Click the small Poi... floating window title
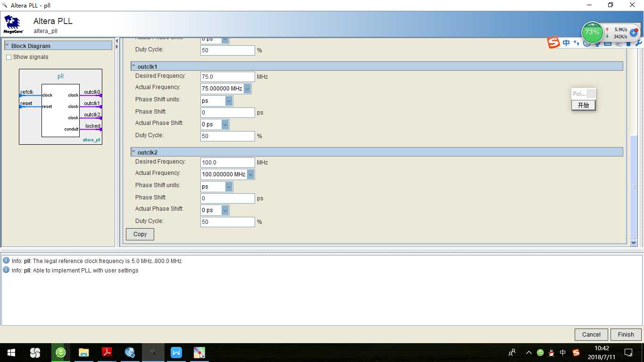The width and height of the screenshot is (644, 362). [x=579, y=94]
